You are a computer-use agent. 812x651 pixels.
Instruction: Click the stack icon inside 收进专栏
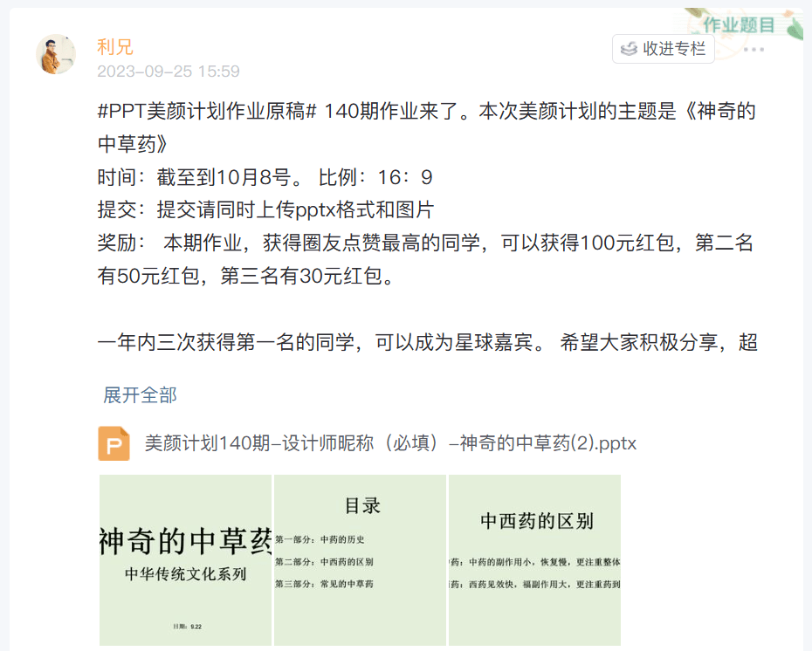(x=629, y=49)
